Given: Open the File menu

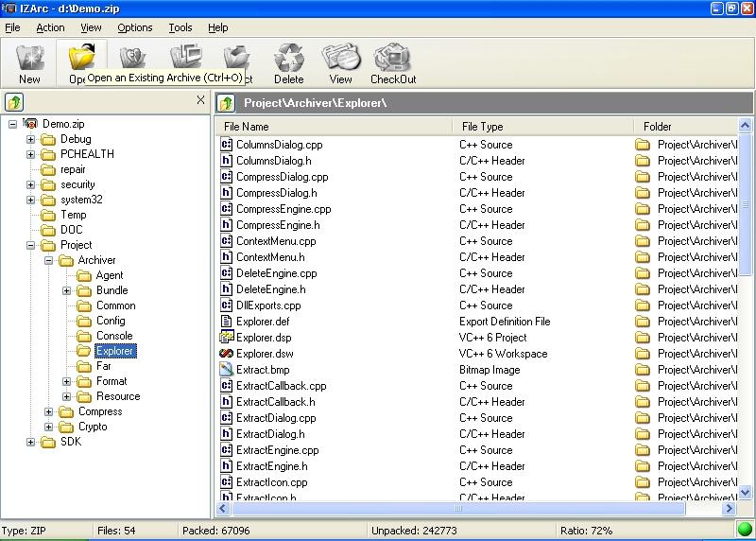Looking at the screenshot, I should tap(12, 27).
